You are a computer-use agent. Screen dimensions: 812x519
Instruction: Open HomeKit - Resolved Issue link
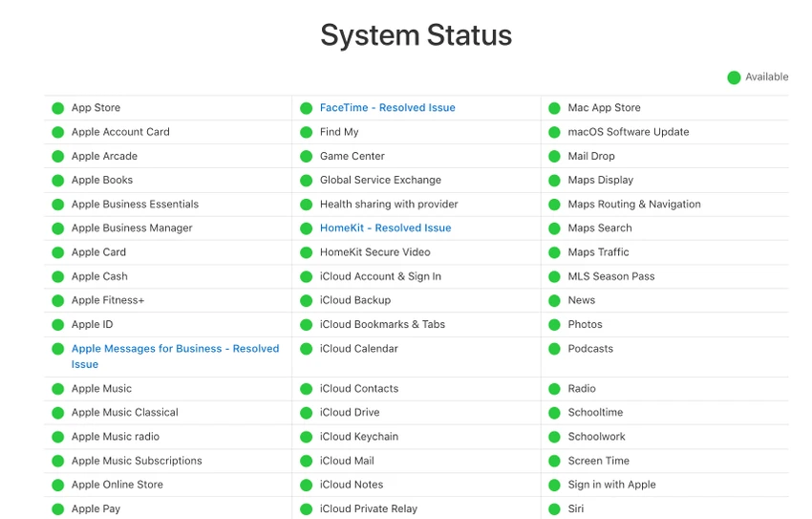pyautogui.click(x=385, y=227)
